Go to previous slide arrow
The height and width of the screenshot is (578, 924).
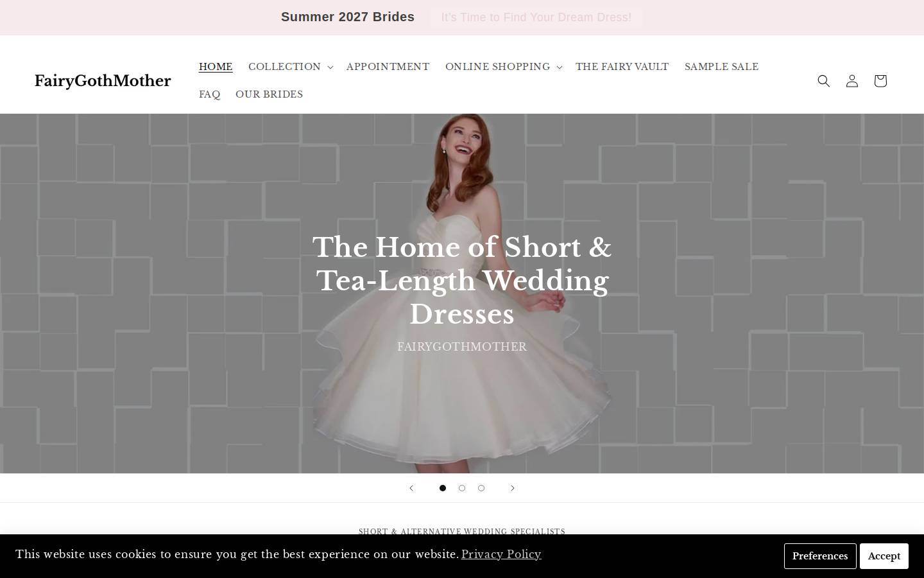tap(411, 488)
